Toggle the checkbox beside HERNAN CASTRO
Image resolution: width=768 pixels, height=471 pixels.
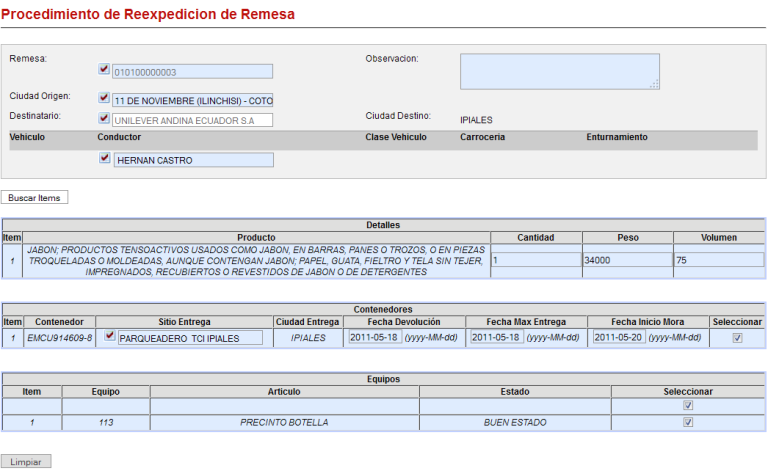pos(104,158)
